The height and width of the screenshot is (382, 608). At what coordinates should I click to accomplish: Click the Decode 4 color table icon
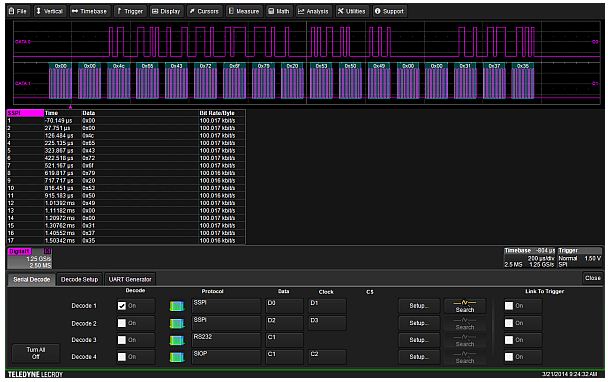177,357
